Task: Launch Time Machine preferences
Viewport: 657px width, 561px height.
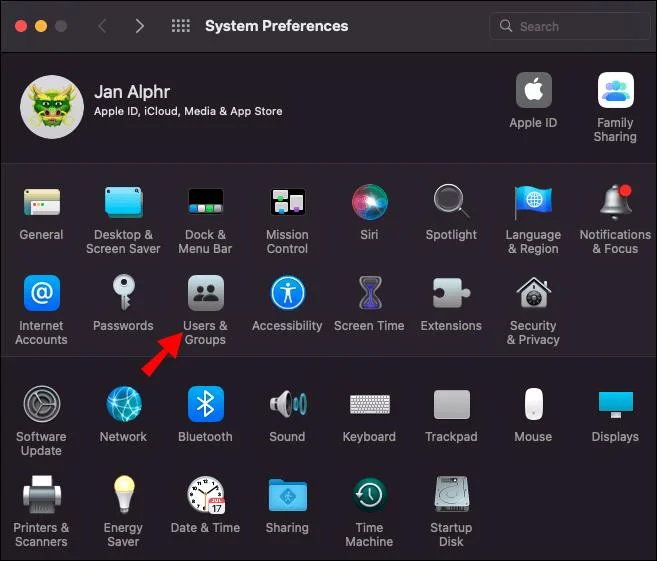Action: (x=369, y=495)
